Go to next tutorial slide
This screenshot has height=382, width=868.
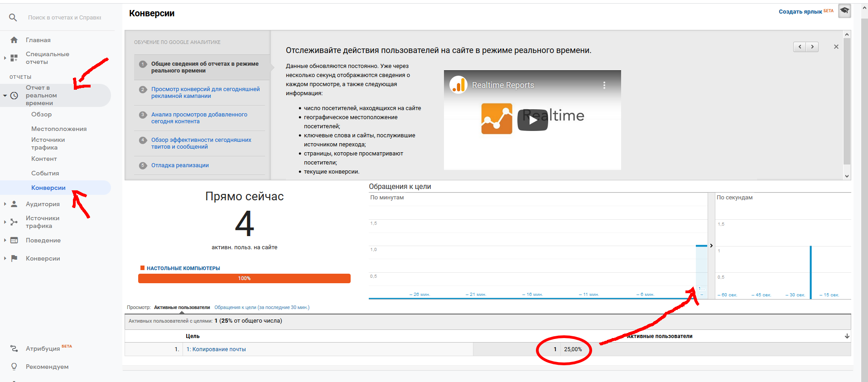[812, 47]
